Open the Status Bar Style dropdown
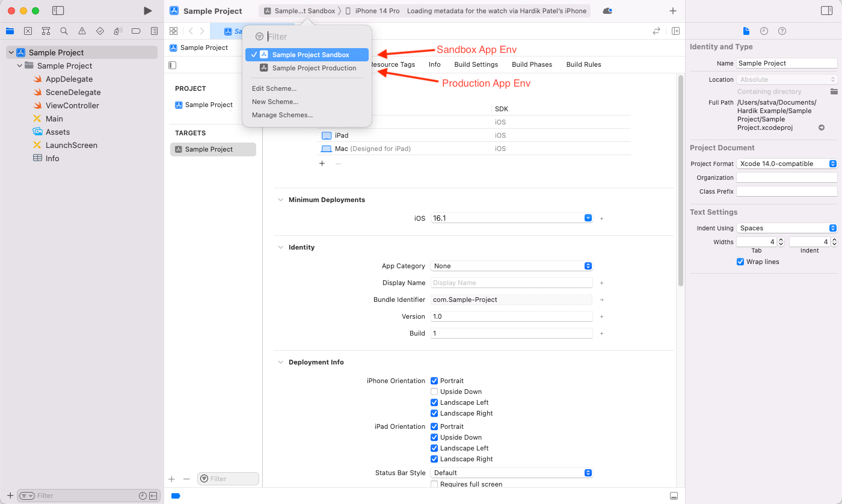 pyautogui.click(x=512, y=473)
